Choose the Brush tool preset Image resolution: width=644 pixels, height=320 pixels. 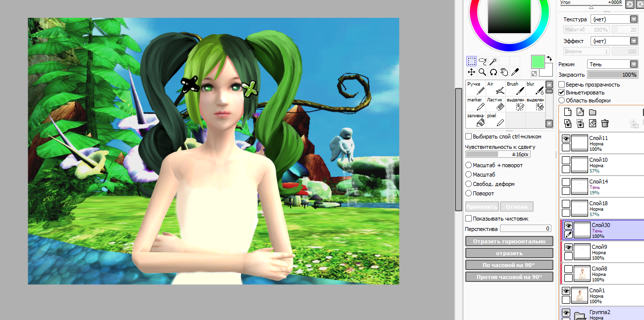coord(515,88)
